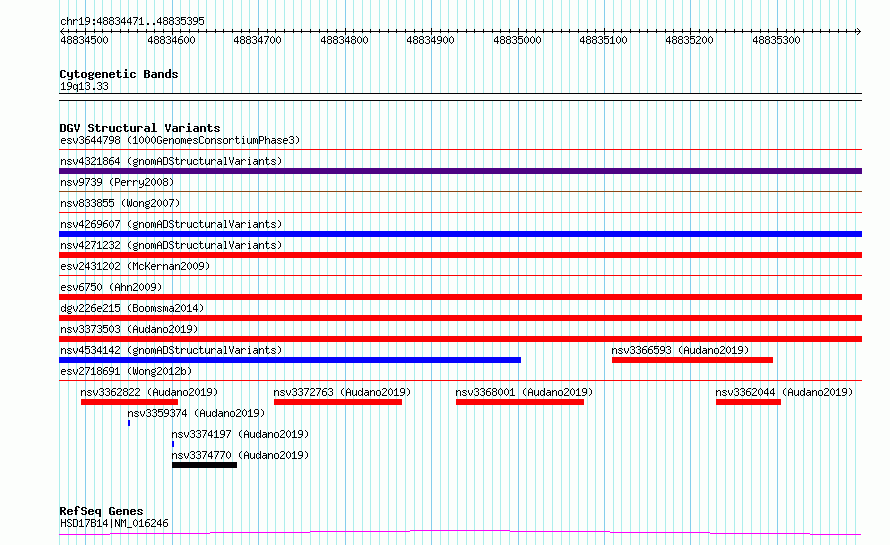Open variant label nsv3373503 (Audano2019)
This screenshot has width=890, height=545.
(129, 329)
